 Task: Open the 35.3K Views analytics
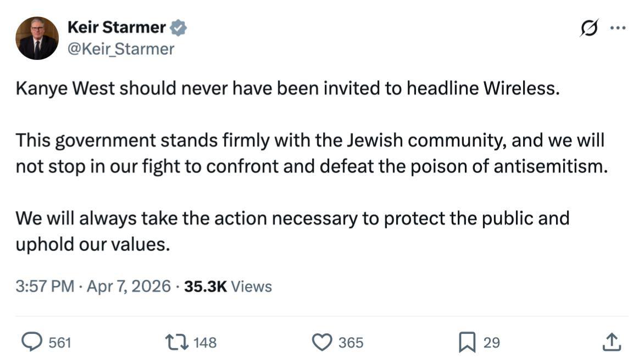click(x=228, y=286)
